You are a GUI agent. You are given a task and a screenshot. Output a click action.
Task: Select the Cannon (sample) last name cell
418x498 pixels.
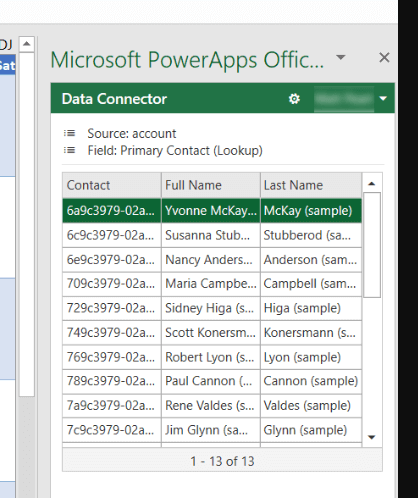[x=311, y=381]
